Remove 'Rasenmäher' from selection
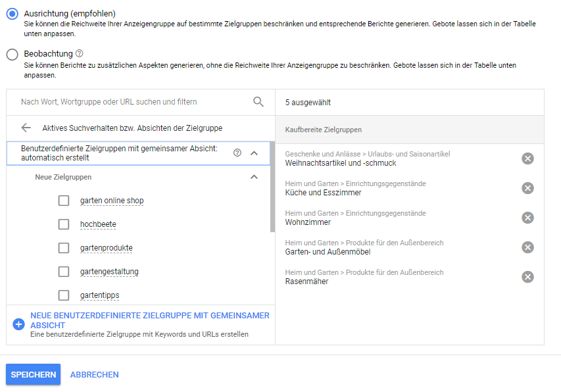This screenshot has height=392, width=561. pyautogui.click(x=527, y=277)
